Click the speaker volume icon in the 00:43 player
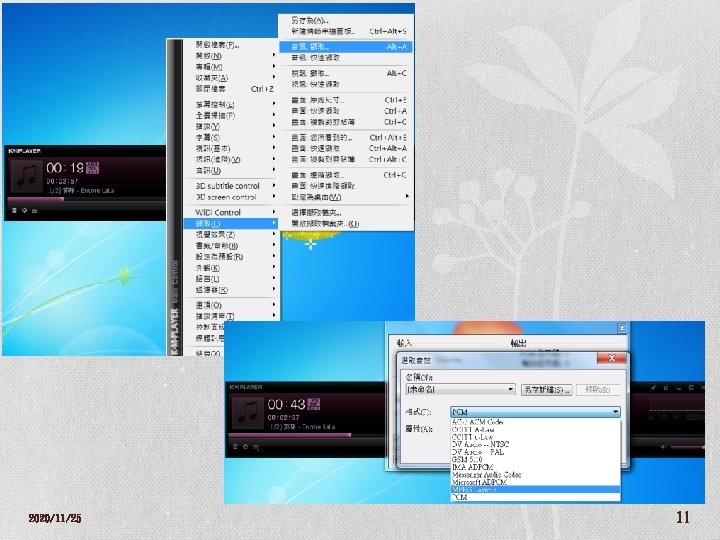The height and width of the screenshot is (540, 720). tap(663, 446)
